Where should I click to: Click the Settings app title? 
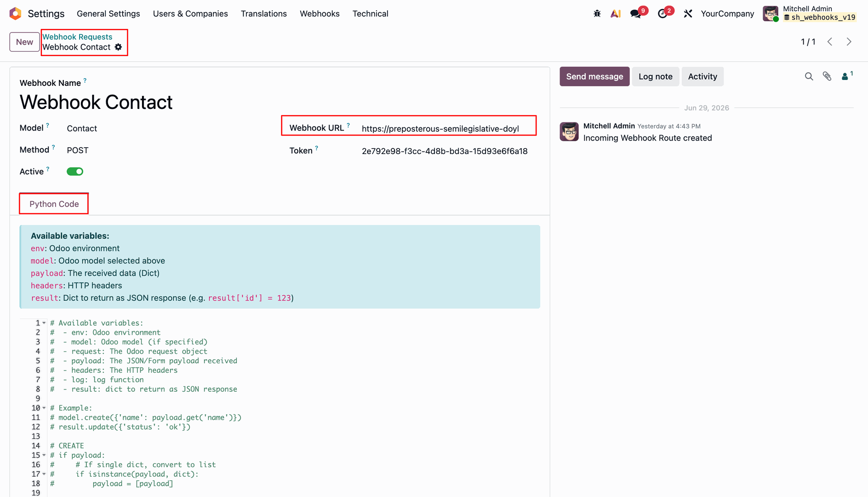46,14
